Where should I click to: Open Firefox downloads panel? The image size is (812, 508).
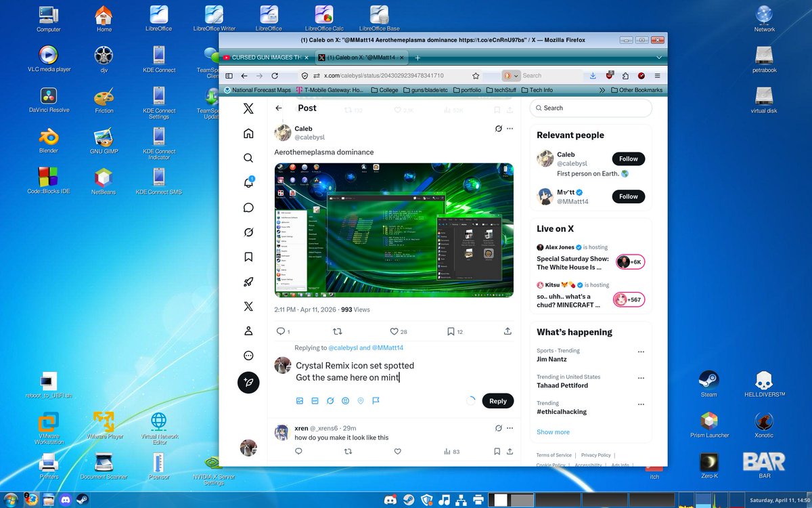point(593,76)
